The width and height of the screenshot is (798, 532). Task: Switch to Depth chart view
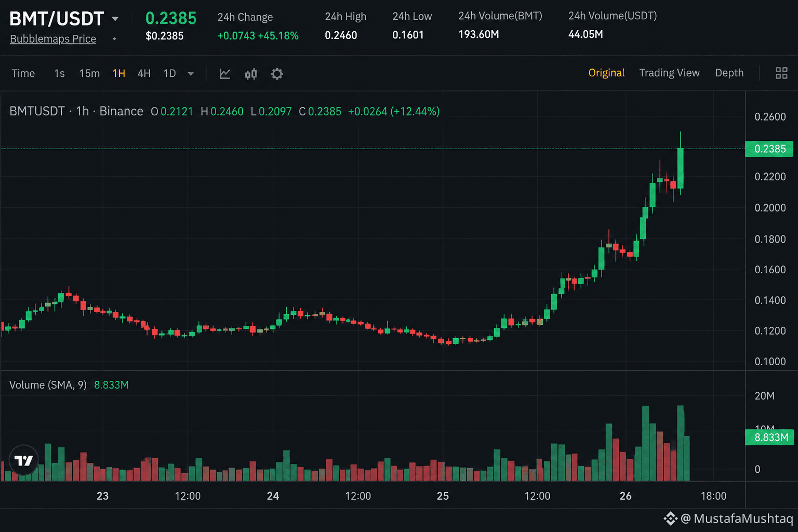point(729,73)
